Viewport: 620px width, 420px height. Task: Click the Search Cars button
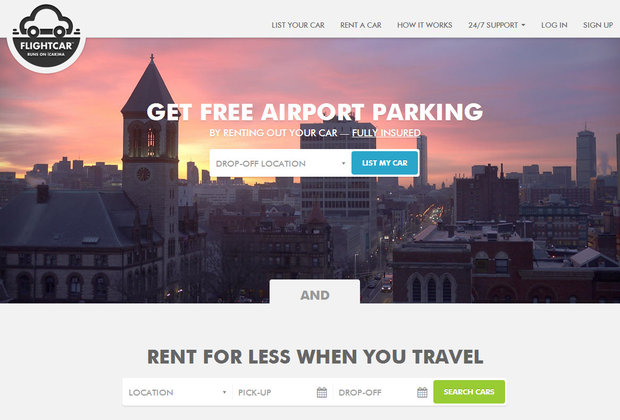[469, 392]
